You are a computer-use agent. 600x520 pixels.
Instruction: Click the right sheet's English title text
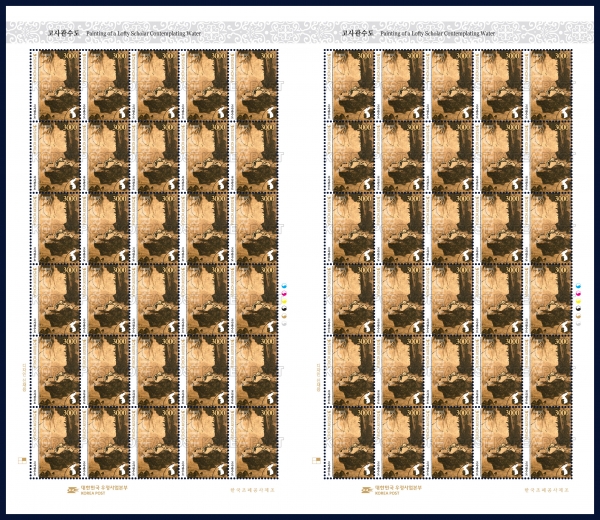[431, 32]
